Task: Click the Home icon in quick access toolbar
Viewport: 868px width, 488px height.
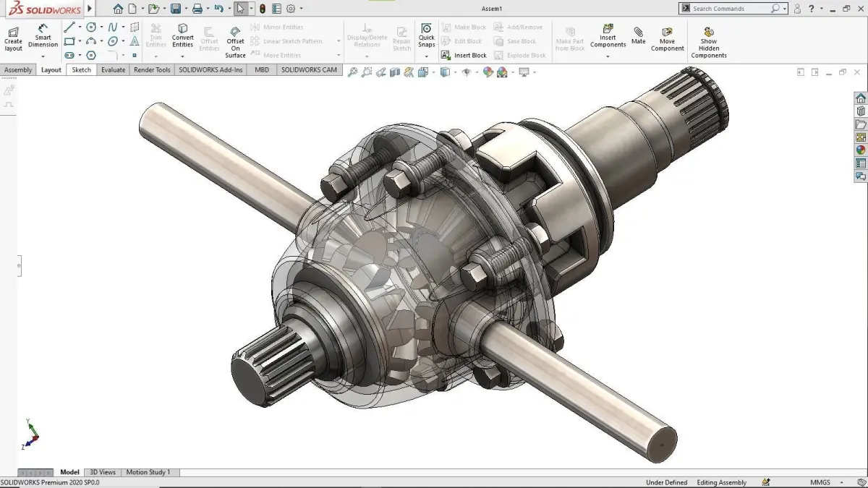Action: tap(118, 9)
